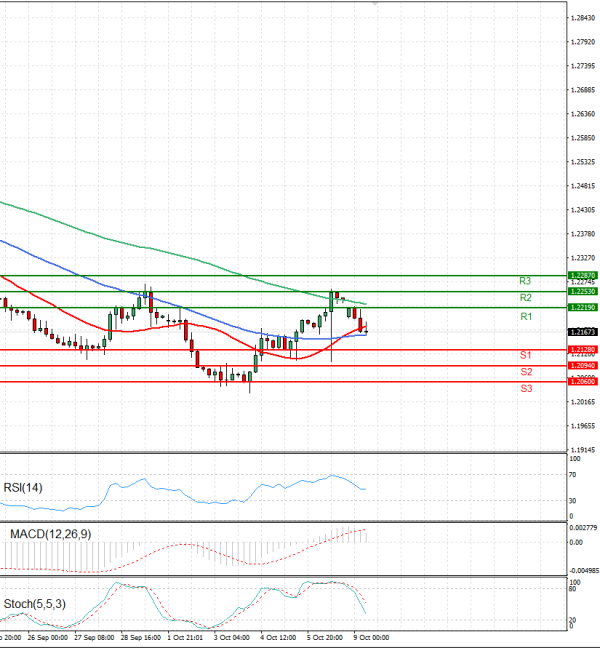Click the 1.23270 price axis value
Screen dimensions: 600x648
(583, 257)
